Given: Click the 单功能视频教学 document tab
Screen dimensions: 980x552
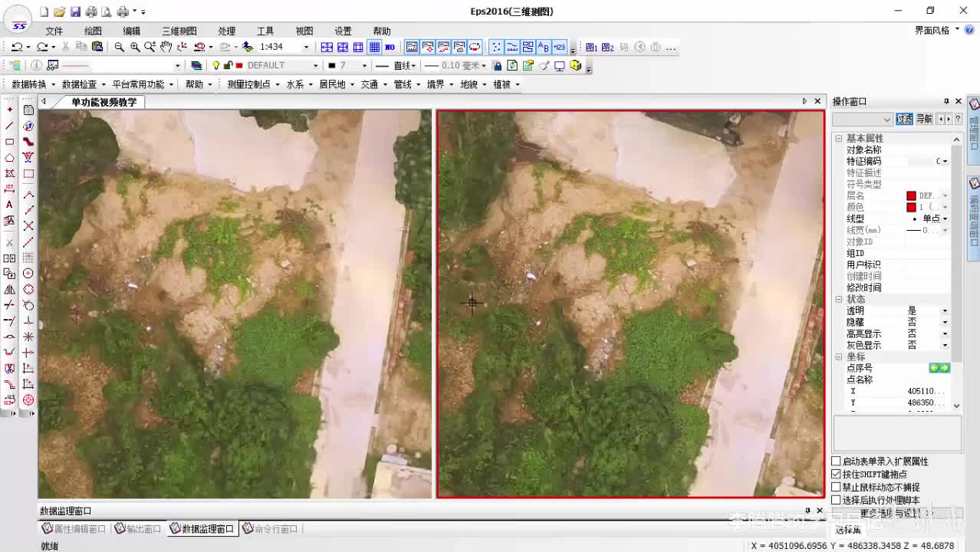Looking at the screenshot, I should point(104,102).
